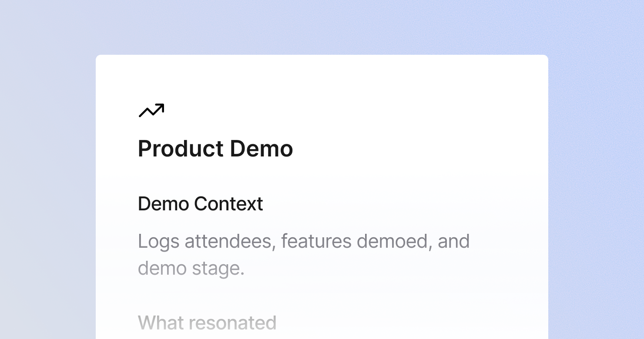
Task: Open the Demo Context section heading
Action: pos(200,203)
